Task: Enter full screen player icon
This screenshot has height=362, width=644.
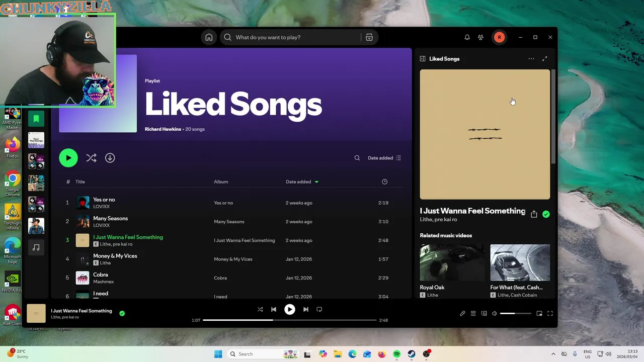Action: point(550,313)
